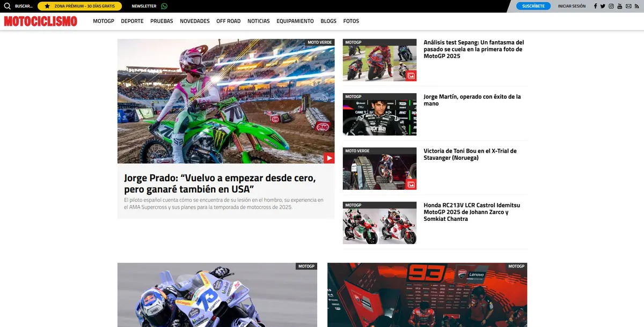Viewport: 644px width, 327px height.
Task: Click MotoGP tag on Jorge Martín thumbnail
Action: [x=353, y=96]
